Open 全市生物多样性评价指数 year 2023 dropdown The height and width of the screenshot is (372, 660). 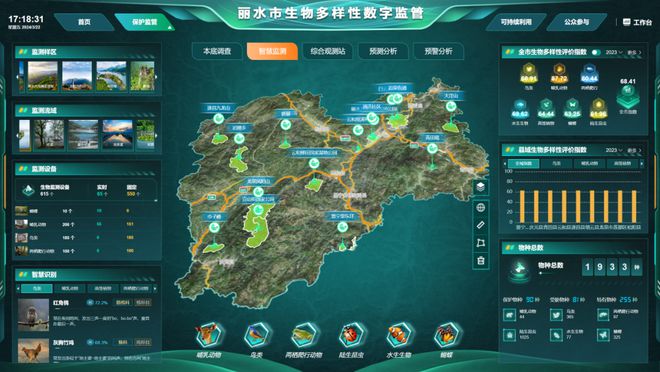pyautogui.click(x=614, y=52)
